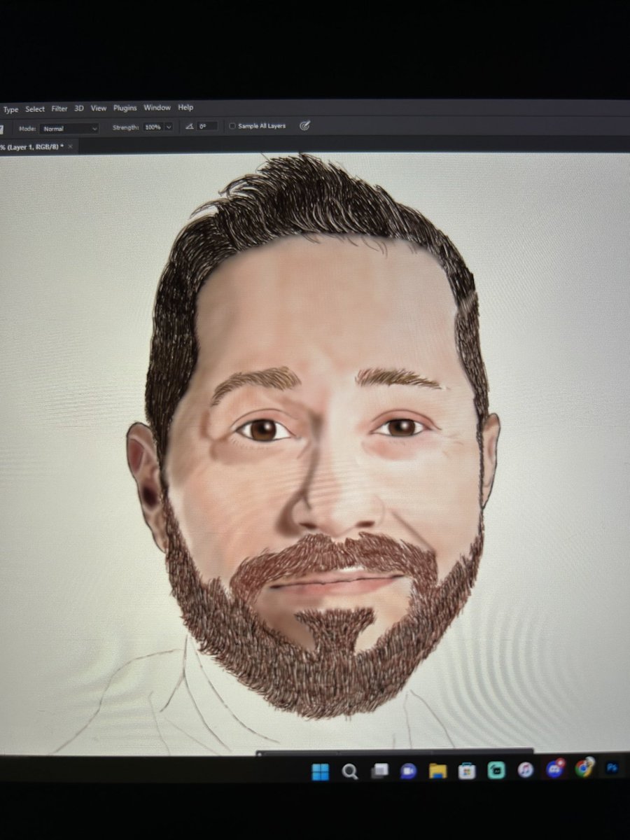Screen dimensions: 630x840
Task: Open the Strength dropdown arrow
Action: click(x=168, y=127)
